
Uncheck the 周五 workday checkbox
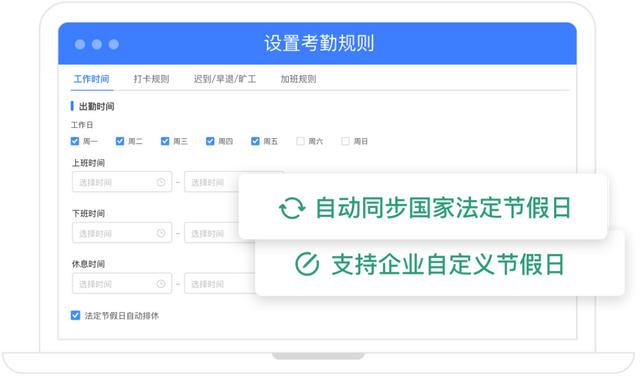coord(255,141)
